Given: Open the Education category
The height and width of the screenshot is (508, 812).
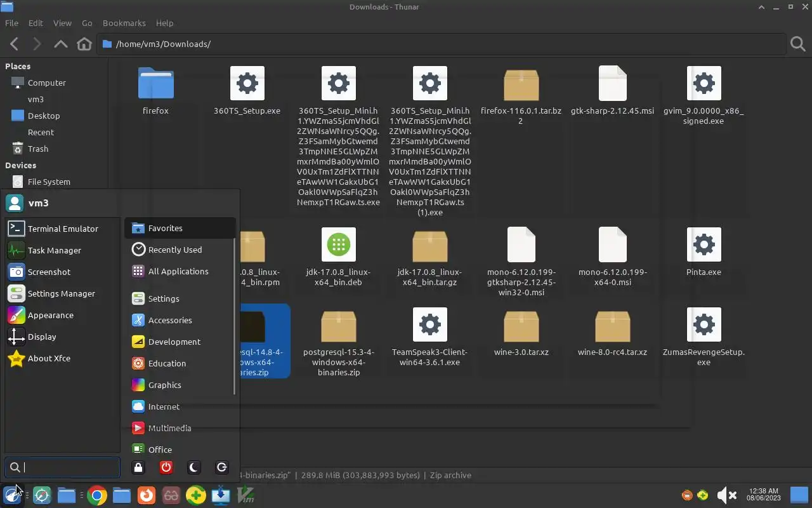Looking at the screenshot, I should pos(180,363).
